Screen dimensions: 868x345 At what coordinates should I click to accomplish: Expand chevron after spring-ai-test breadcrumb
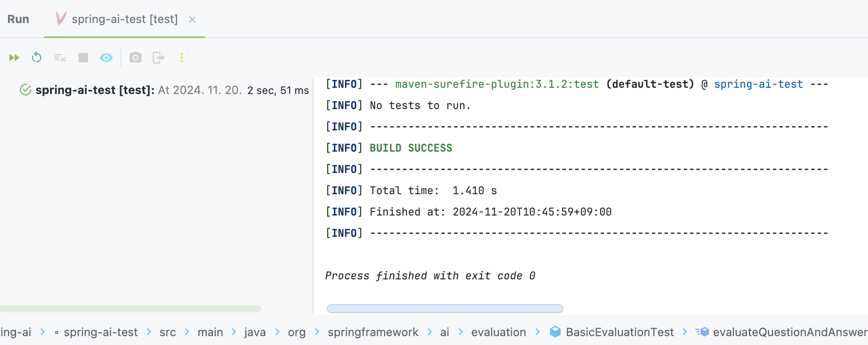149,332
